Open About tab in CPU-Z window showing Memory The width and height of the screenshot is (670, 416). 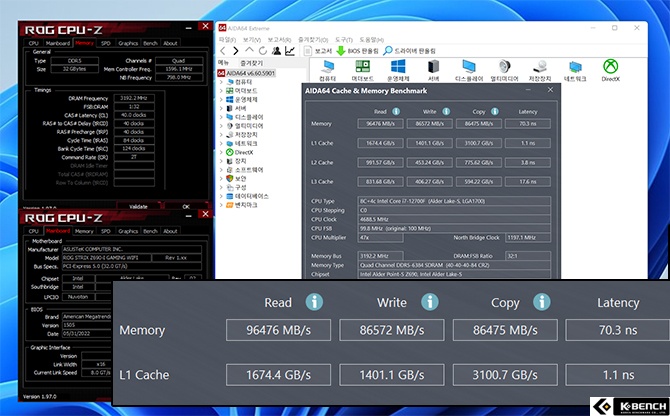point(170,43)
